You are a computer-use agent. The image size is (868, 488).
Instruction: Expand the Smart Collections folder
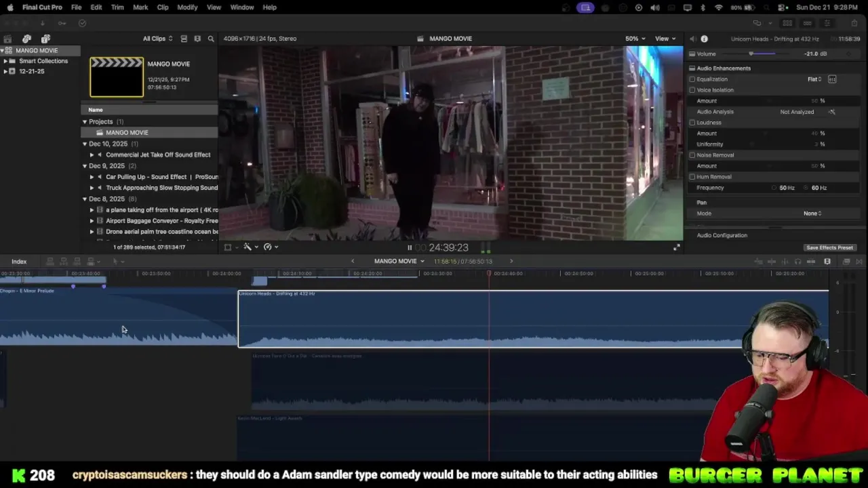(x=5, y=61)
